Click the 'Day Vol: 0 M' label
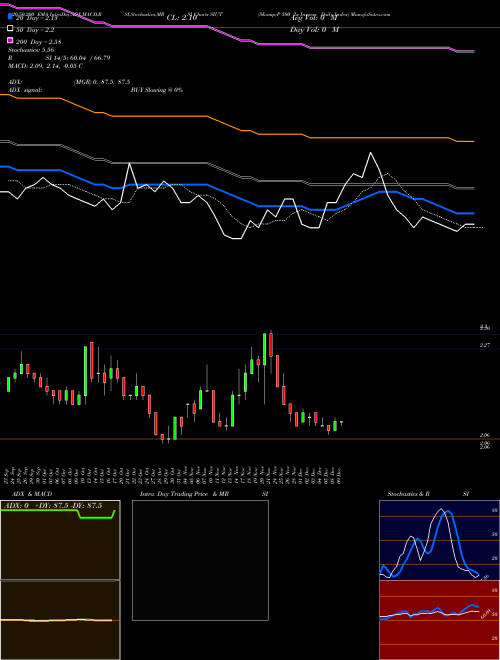The image size is (500, 660). pyautogui.click(x=314, y=30)
